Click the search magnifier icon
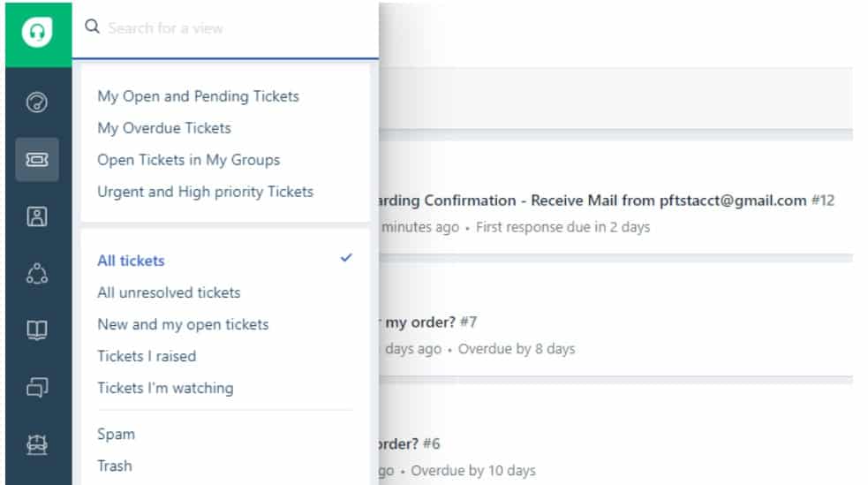This screenshot has height=485, width=868. click(92, 27)
